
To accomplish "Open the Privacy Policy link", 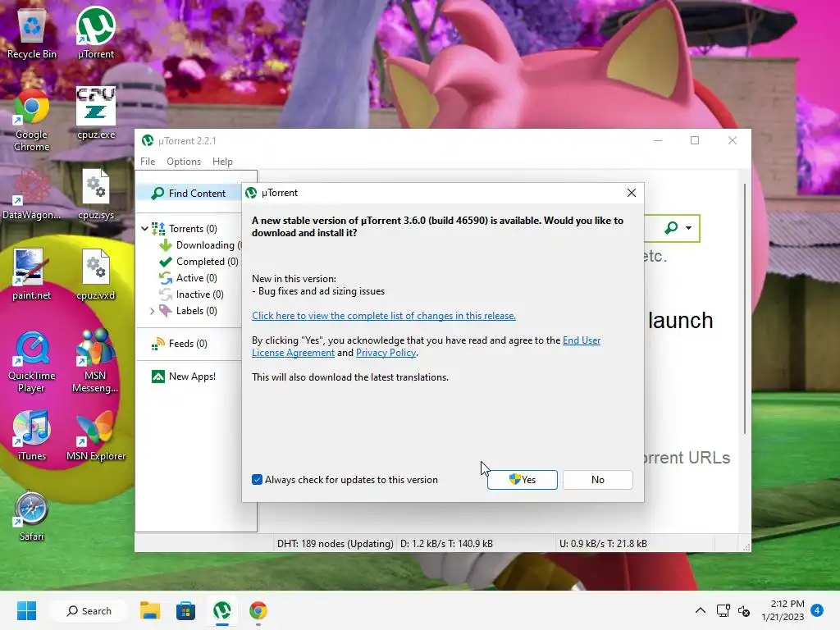I will point(386,353).
